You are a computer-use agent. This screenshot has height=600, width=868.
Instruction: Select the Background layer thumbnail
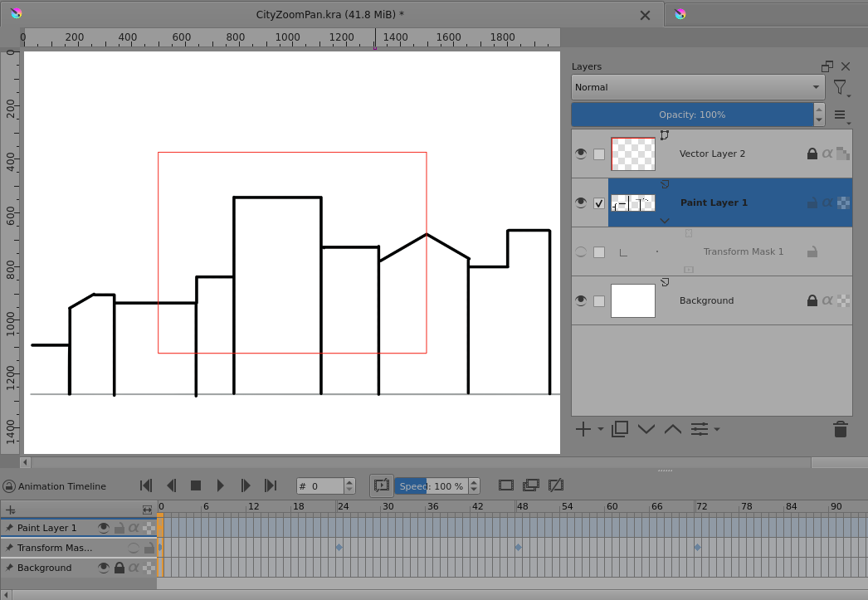[x=632, y=300]
